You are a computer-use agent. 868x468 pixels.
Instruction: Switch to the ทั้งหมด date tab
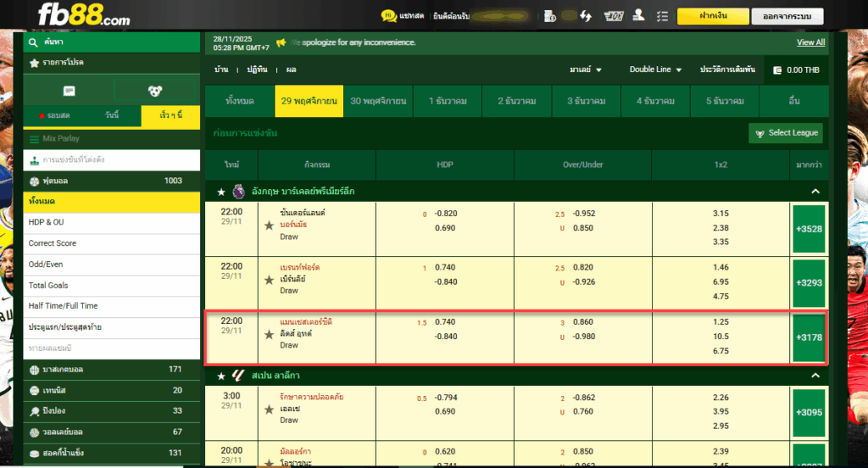[x=240, y=102]
